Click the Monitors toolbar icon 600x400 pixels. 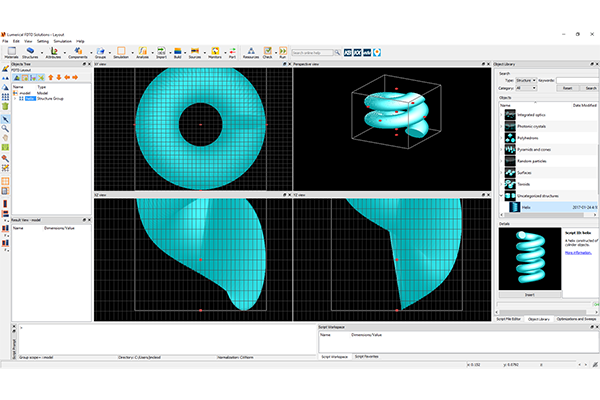[x=215, y=51]
